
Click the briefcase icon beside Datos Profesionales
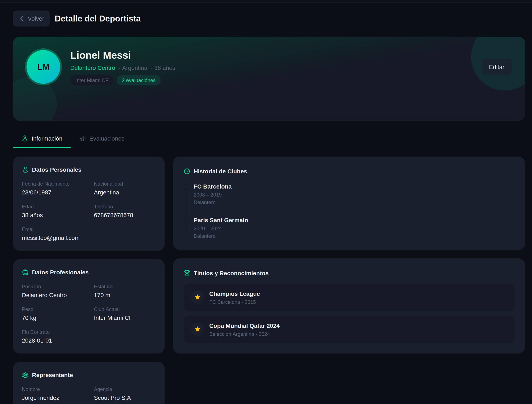25,272
